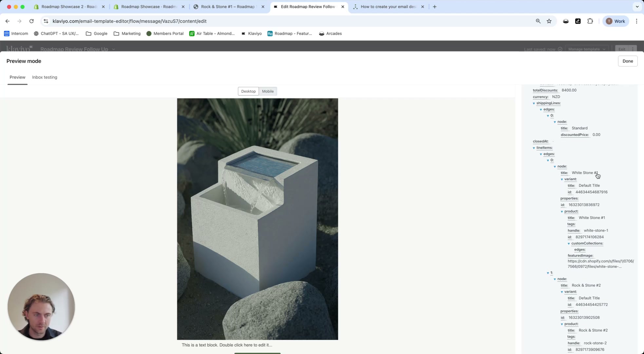Screen dimensions: 644x354
Task: Click the Exit button
Action: [622, 49]
